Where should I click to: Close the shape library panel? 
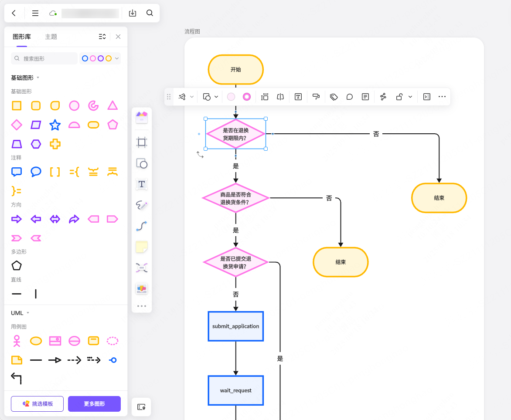click(x=118, y=37)
